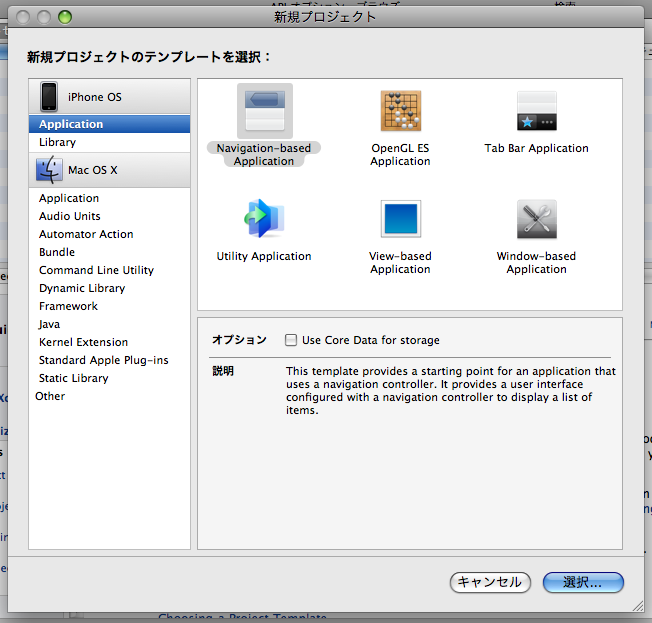Click the Mac OS X section header
652x623 pixels.
[109, 170]
